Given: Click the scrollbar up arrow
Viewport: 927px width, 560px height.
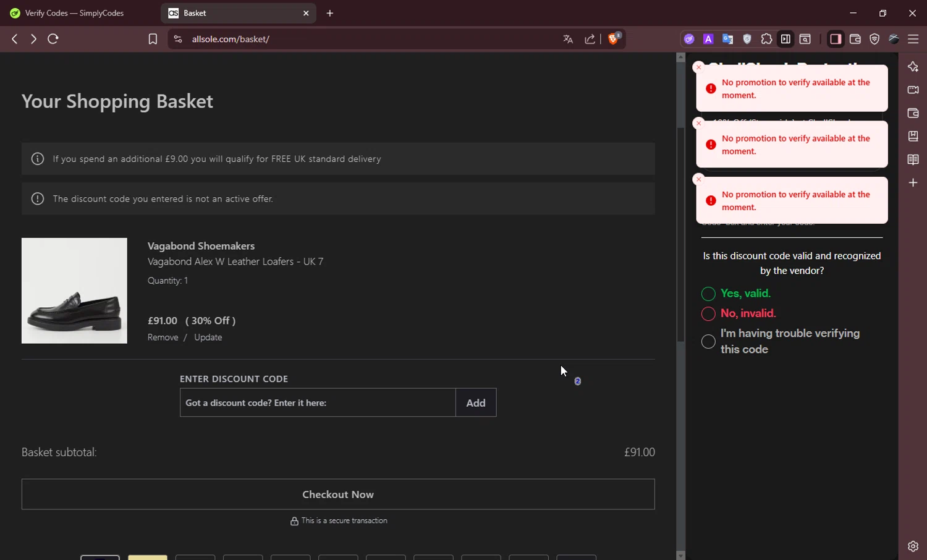Looking at the screenshot, I should 680,57.
